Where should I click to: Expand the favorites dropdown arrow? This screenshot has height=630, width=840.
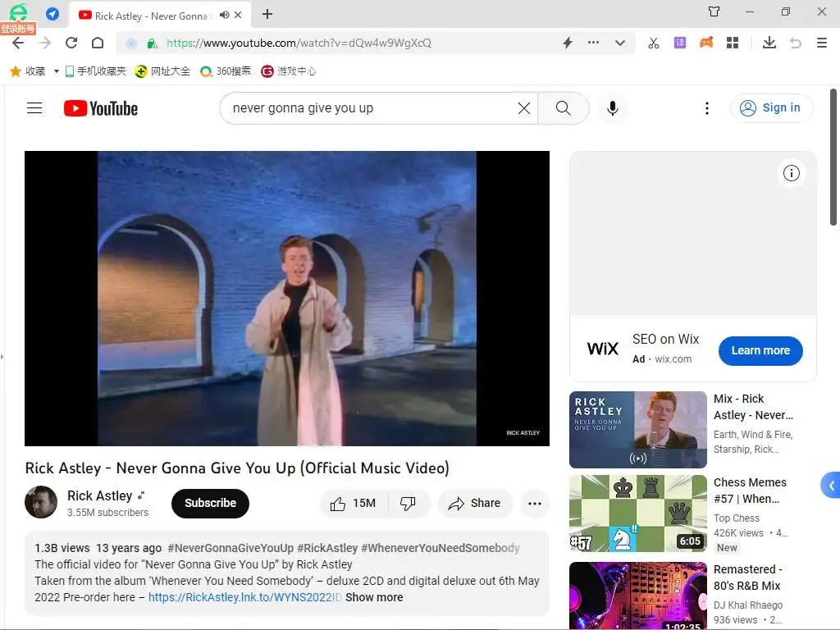[x=57, y=71]
